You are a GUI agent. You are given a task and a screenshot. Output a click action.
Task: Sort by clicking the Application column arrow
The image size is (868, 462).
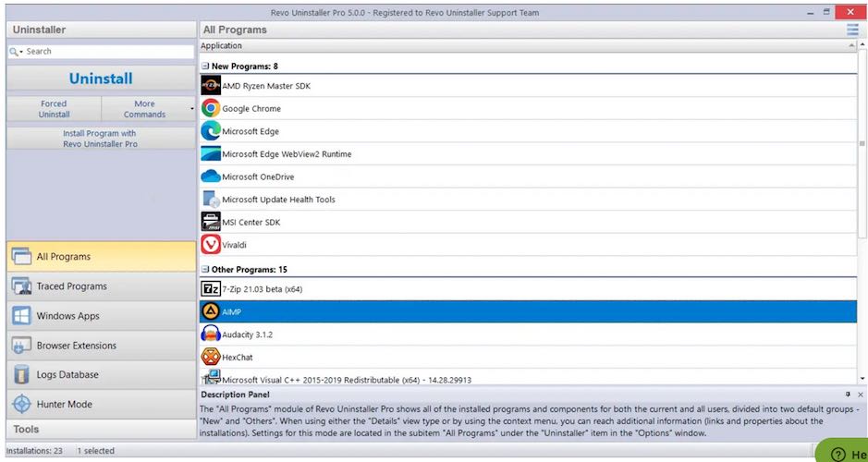click(x=852, y=45)
